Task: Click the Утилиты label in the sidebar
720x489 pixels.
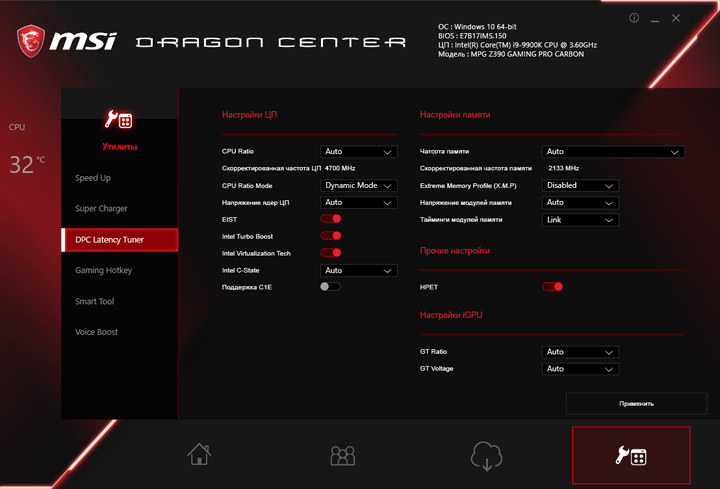Action: pos(119,147)
